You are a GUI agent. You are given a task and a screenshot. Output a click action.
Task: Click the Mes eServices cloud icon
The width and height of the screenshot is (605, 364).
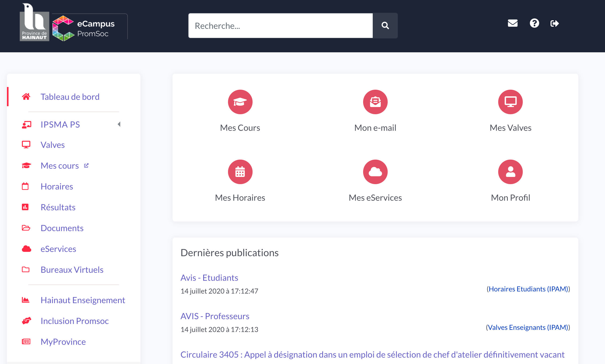coord(375,172)
